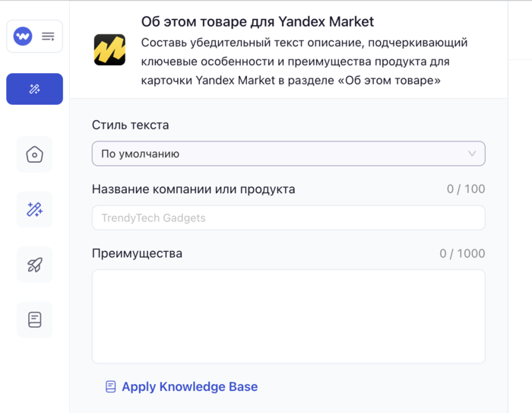This screenshot has width=532, height=413.
Task: Open the sparkle wand tools icon
Action: 34,209
